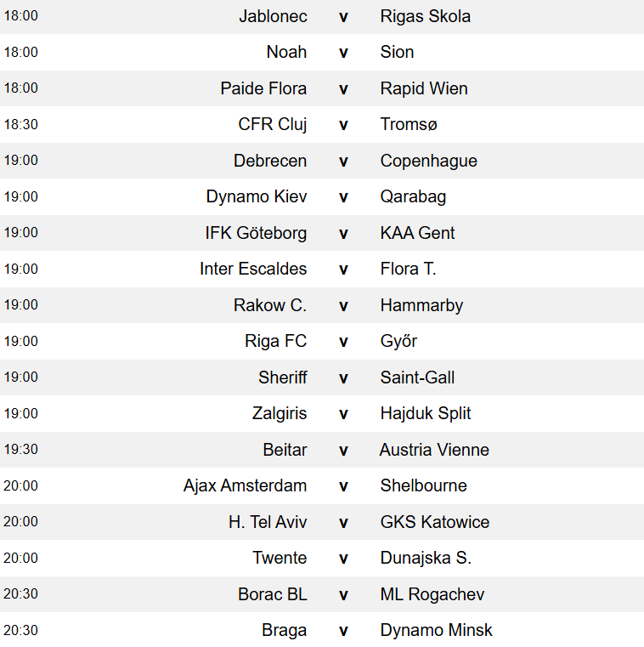Select the Dynamo Kiev team name
Viewport: 644px width, 647px height.
257,197
